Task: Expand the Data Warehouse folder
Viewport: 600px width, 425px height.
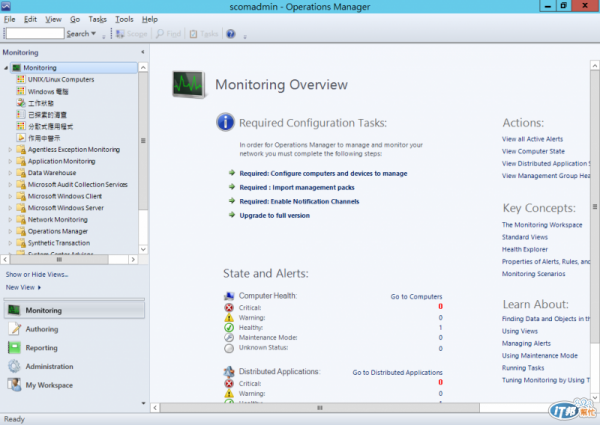Action: click(x=10, y=173)
